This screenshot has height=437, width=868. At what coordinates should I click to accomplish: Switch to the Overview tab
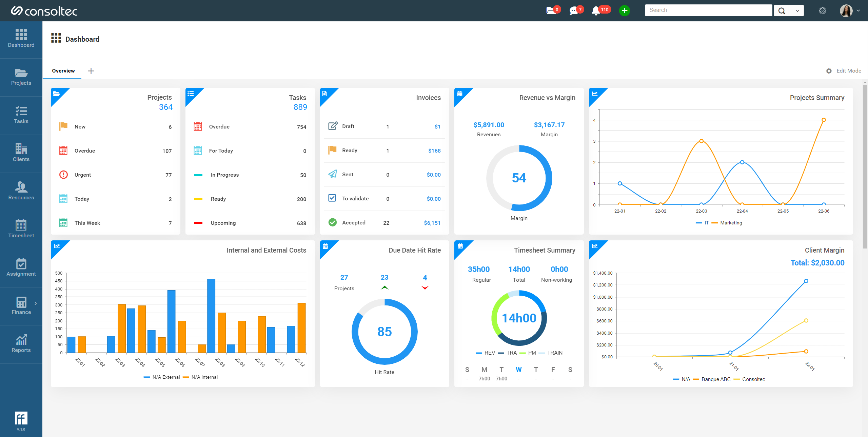pos(63,71)
